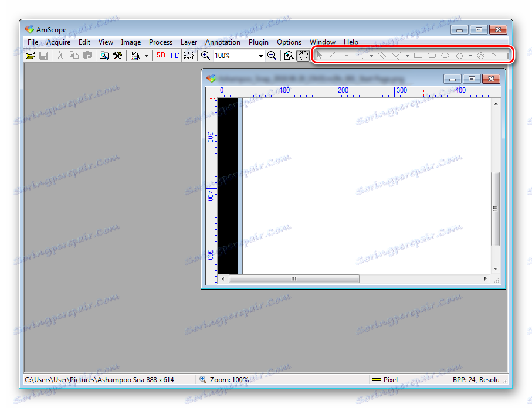Open the Options menu
Screen dimensions: 532x408
(289, 42)
